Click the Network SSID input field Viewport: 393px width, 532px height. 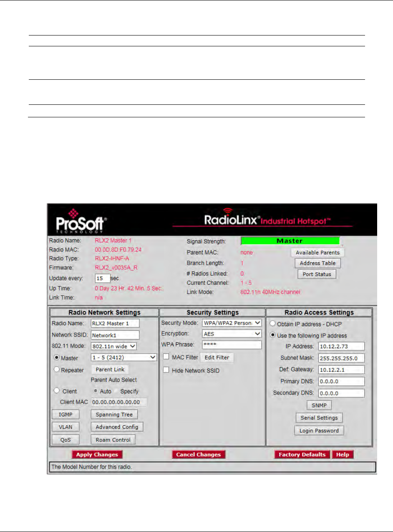point(115,335)
